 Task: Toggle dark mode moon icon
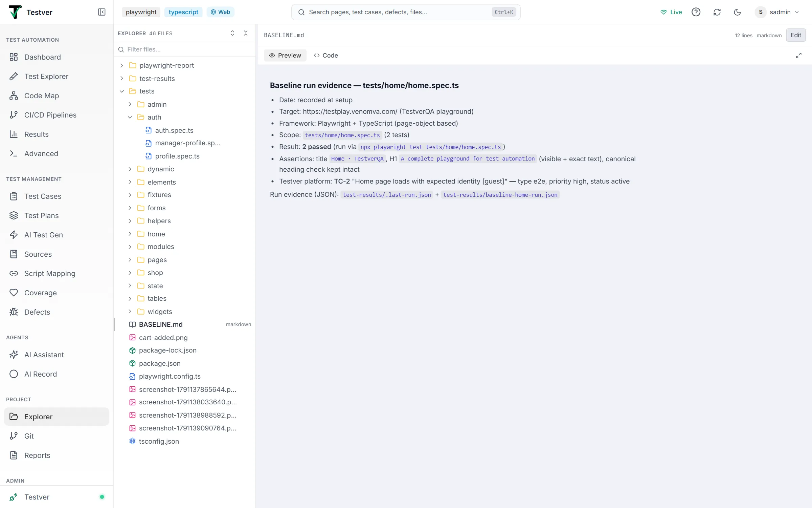click(x=738, y=12)
